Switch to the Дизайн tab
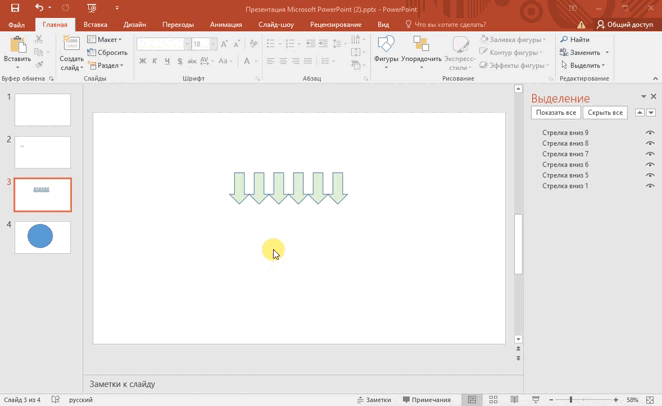The height and width of the screenshot is (406, 662). [135, 24]
